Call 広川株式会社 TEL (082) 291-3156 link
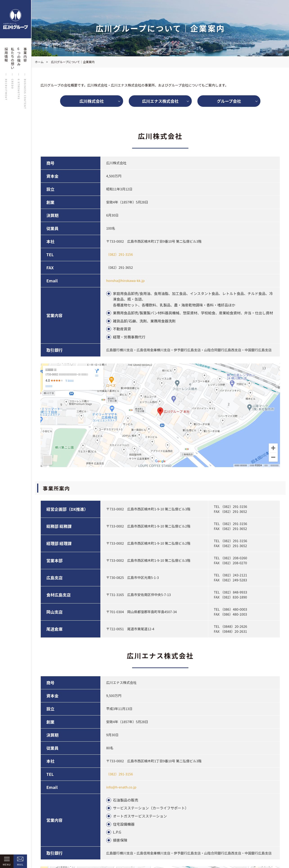The width and height of the screenshot is (289, 868). point(120,255)
